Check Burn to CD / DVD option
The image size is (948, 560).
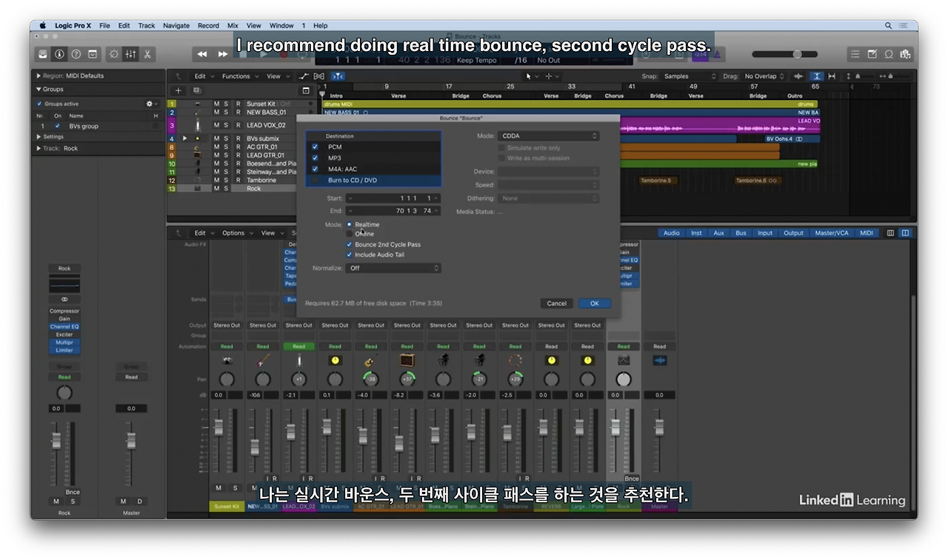(x=316, y=180)
